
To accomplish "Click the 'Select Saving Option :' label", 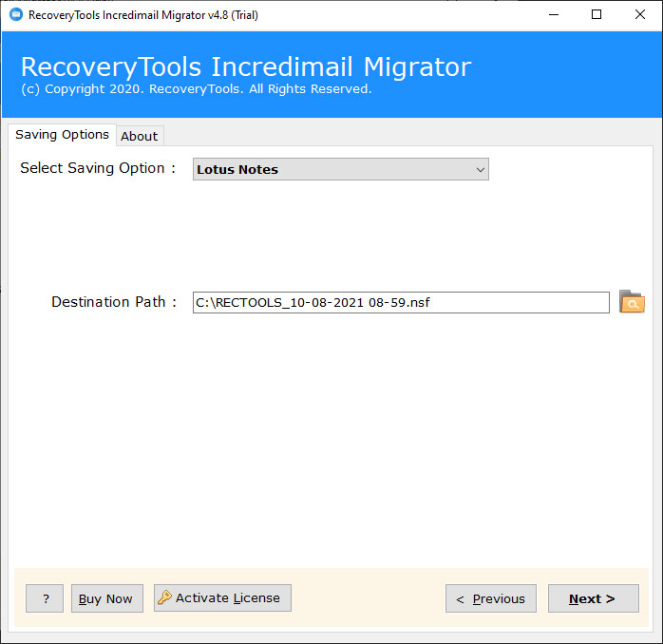I will (98, 168).
